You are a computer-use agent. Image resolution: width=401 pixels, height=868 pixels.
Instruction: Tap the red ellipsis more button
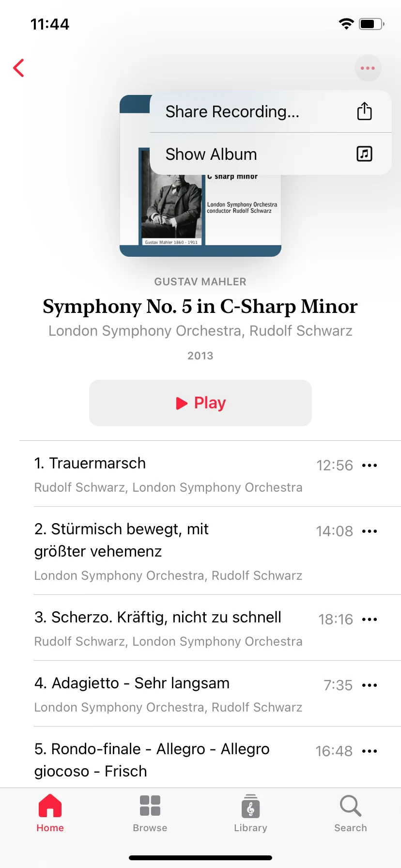click(x=368, y=68)
